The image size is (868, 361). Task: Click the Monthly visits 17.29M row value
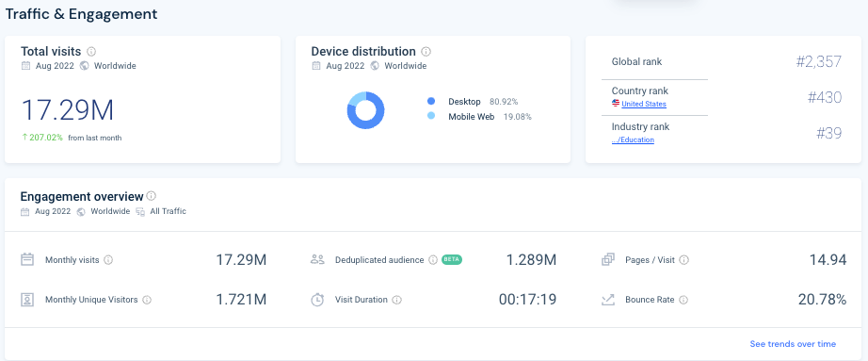point(241,259)
